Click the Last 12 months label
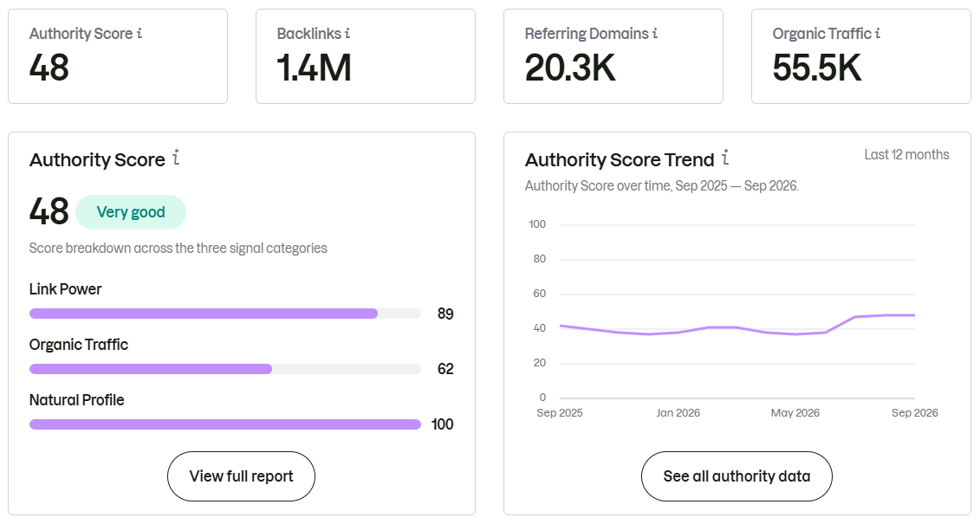Image resolution: width=980 pixels, height=524 pixels. pyautogui.click(x=906, y=155)
